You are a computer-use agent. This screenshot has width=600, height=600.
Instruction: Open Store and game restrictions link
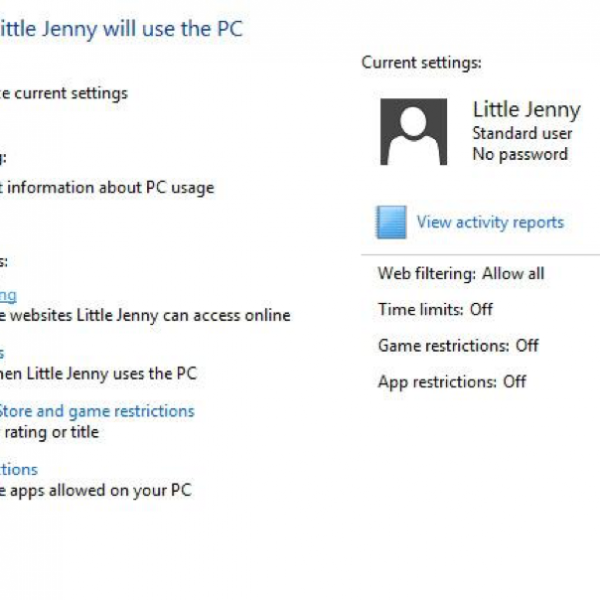pos(96,411)
